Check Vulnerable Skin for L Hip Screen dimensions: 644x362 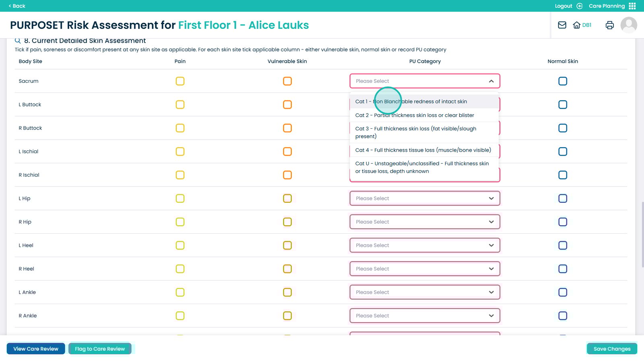coord(287,199)
